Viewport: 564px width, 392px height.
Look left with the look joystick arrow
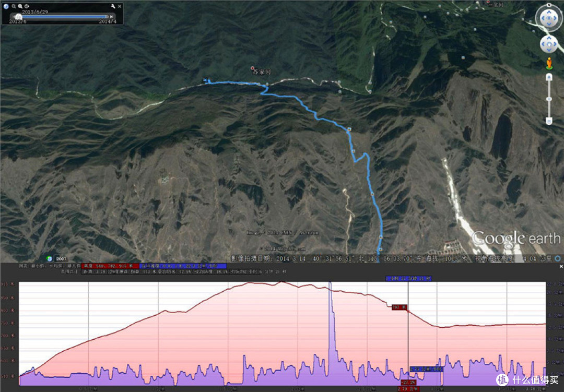pyautogui.click(x=542, y=18)
